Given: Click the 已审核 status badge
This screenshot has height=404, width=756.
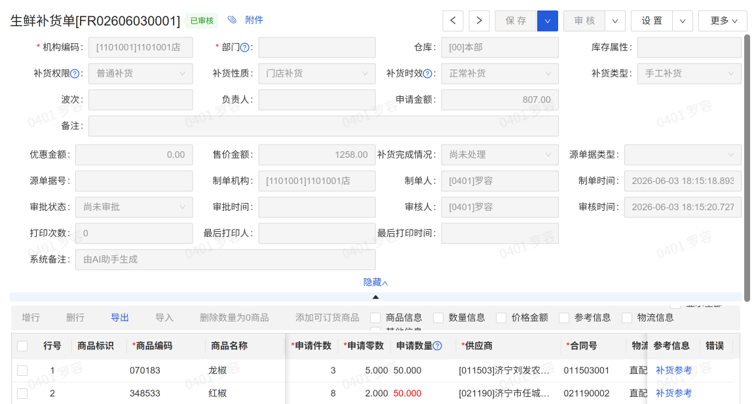Looking at the screenshot, I should (x=202, y=21).
